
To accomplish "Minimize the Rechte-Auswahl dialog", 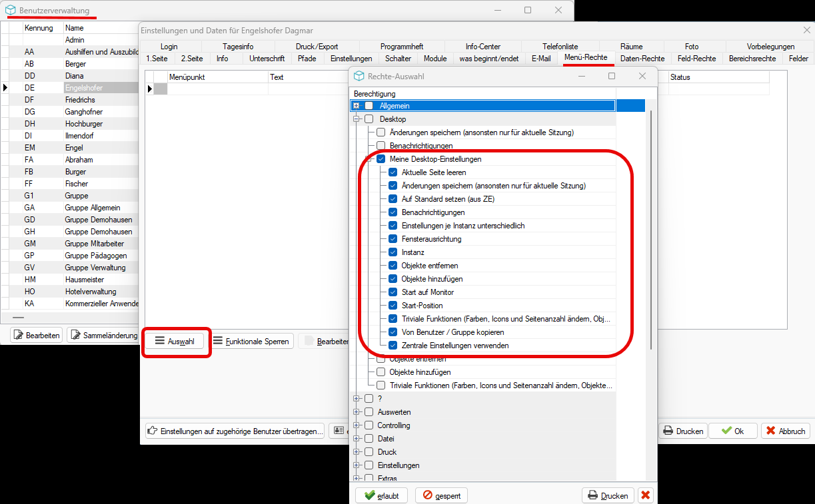I will pos(581,76).
